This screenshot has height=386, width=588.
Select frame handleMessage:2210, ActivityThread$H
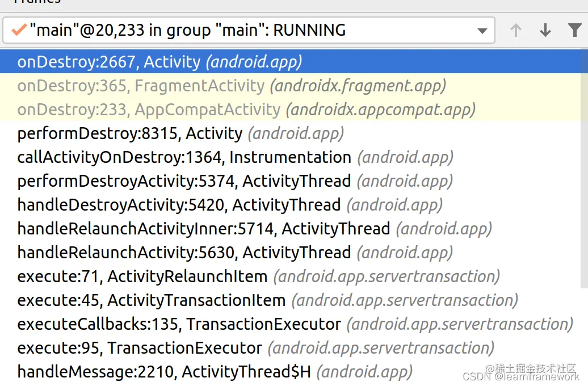click(290, 371)
